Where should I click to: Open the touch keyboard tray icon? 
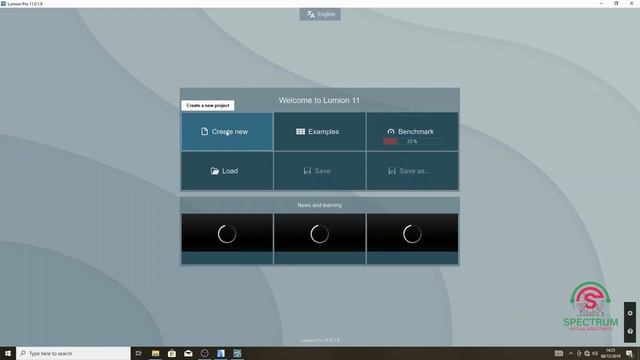(x=559, y=353)
